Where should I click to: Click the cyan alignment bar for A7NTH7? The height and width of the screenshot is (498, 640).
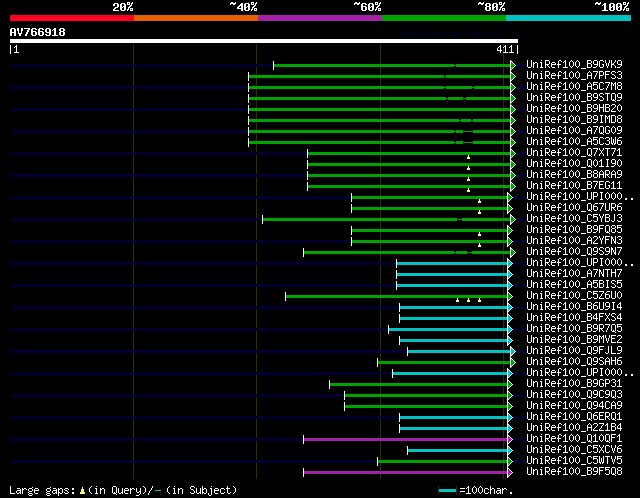click(x=452, y=275)
